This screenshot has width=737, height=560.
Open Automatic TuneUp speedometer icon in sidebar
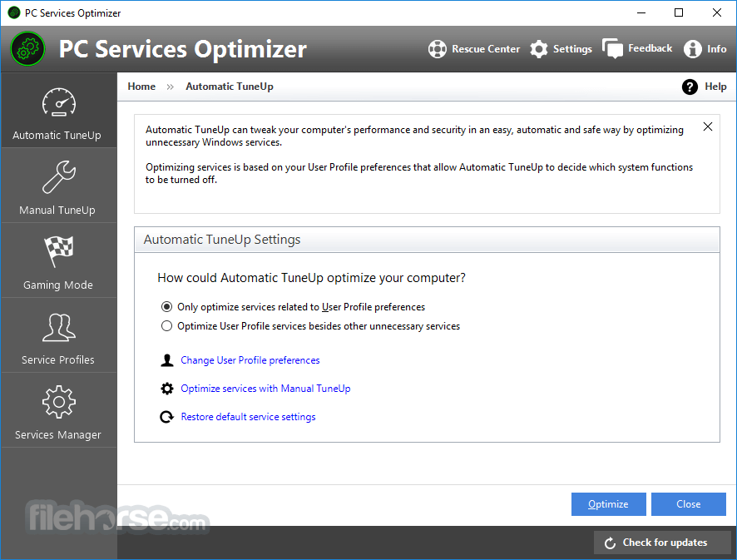click(59, 102)
